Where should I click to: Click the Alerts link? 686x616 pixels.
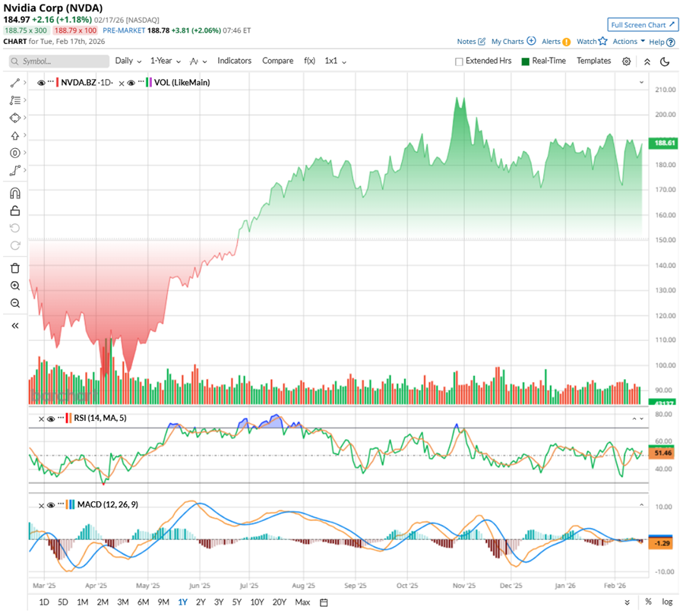(555, 42)
